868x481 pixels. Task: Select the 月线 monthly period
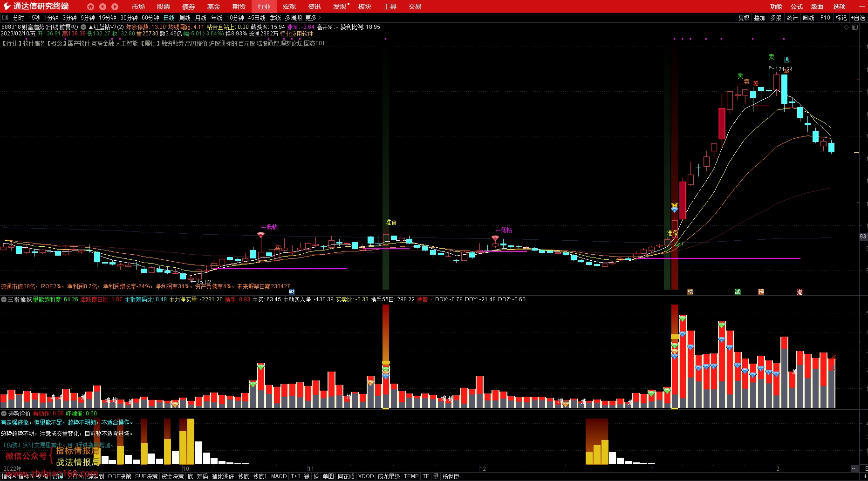[x=201, y=18]
